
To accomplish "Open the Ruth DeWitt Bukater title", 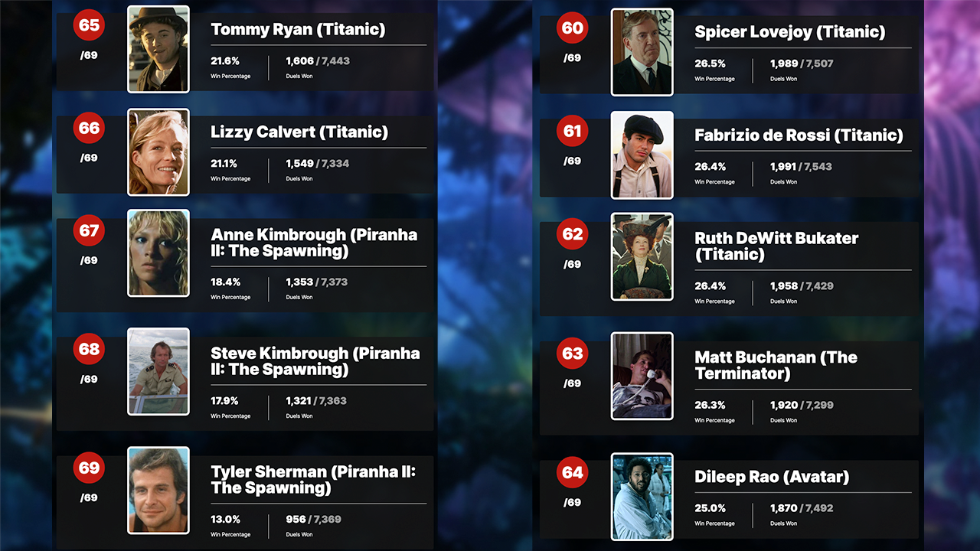I will [x=776, y=246].
